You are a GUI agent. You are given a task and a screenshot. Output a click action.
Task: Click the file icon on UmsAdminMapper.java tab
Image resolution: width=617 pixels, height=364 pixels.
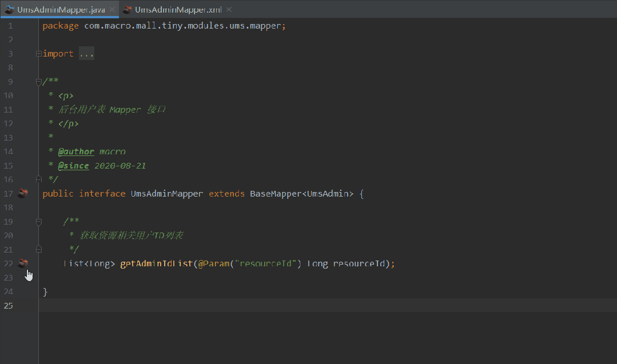10,9
